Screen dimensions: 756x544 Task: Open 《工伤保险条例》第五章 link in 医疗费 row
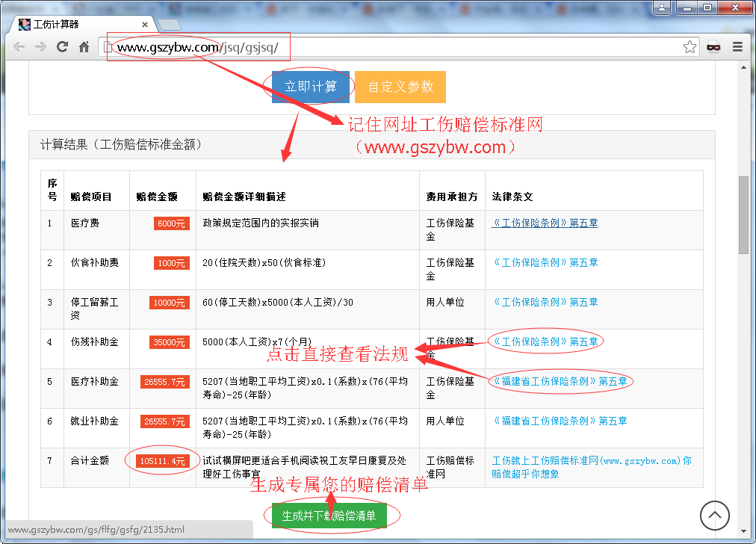pyautogui.click(x=545, y=223)
